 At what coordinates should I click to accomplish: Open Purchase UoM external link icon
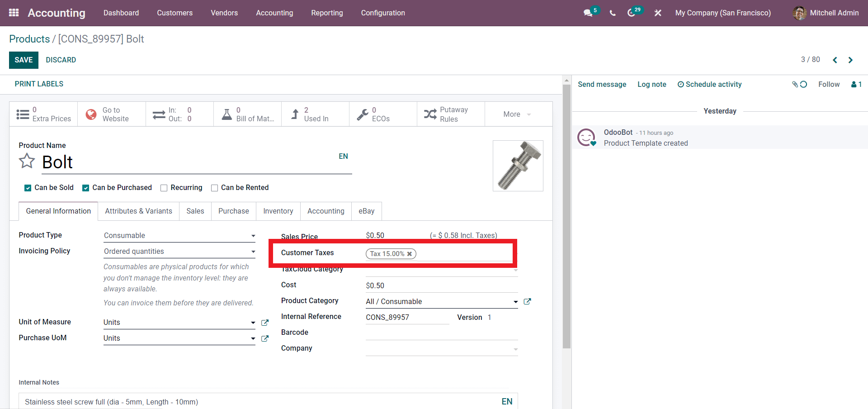(265, 338)
